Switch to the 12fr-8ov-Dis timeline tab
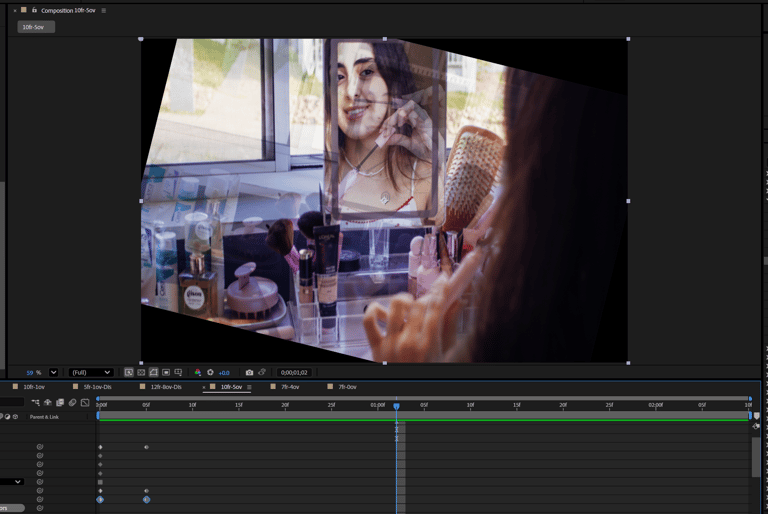768x514 pixels. coord(166,387)
